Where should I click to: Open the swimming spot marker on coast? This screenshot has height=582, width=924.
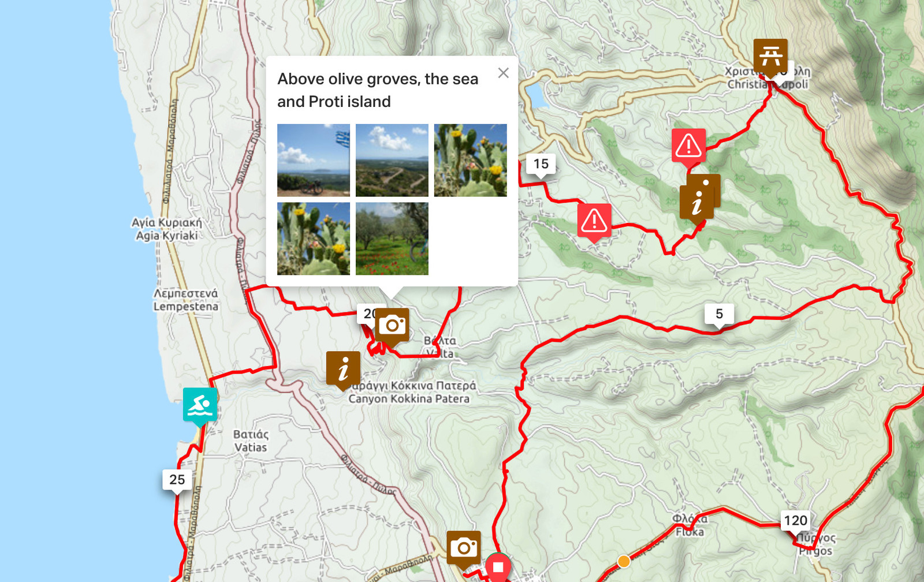[x=200, y=405]
